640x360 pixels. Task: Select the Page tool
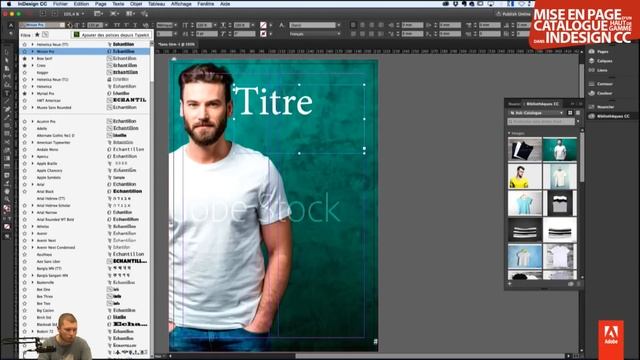tap(7, 69)
